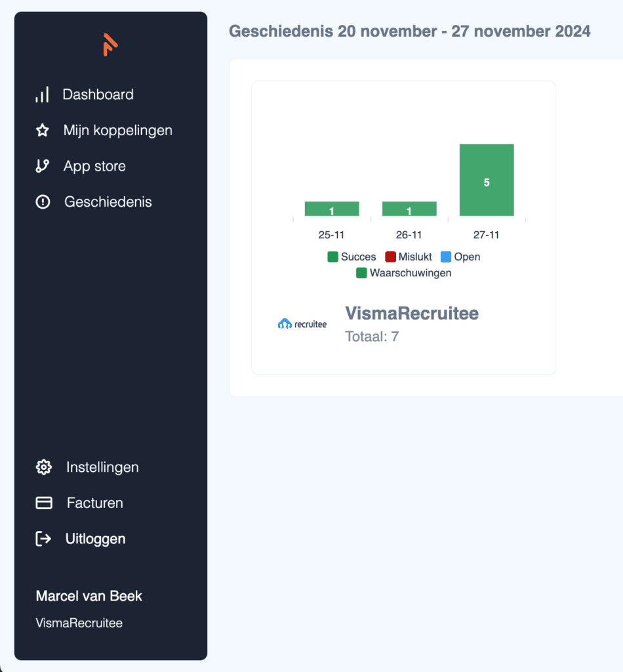623x672 pixels.
Task: Click the Recruitee logo in the card
Action: click(302, 324)
